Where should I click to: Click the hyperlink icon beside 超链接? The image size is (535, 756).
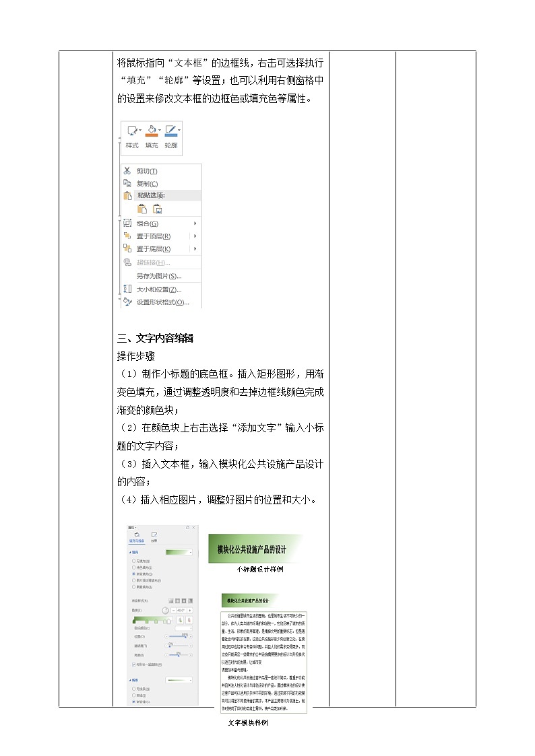pyautogui.click(x=127, y=262)
